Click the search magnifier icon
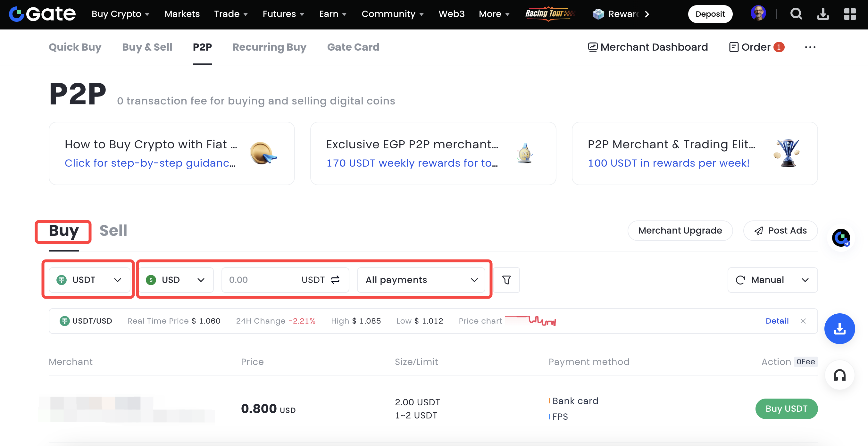The image size is (868, 446). coord(796,14)
